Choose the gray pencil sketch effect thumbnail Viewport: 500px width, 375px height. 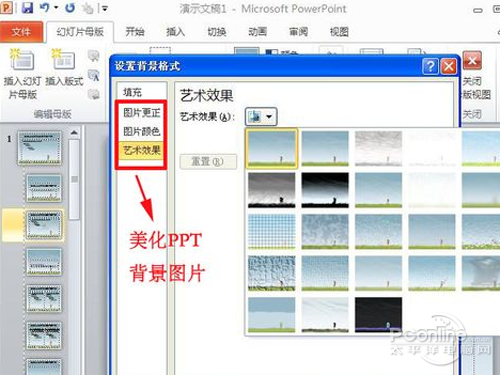(x=378, y=149)
